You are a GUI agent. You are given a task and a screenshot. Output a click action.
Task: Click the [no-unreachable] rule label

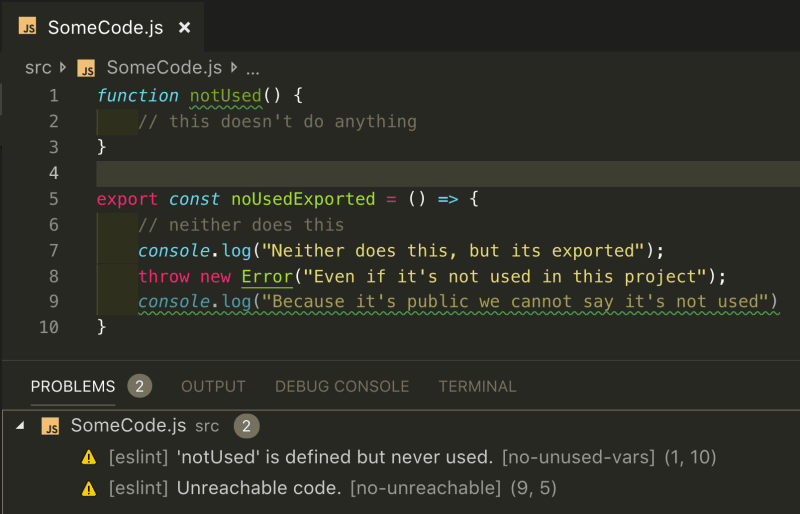[426, 488]
